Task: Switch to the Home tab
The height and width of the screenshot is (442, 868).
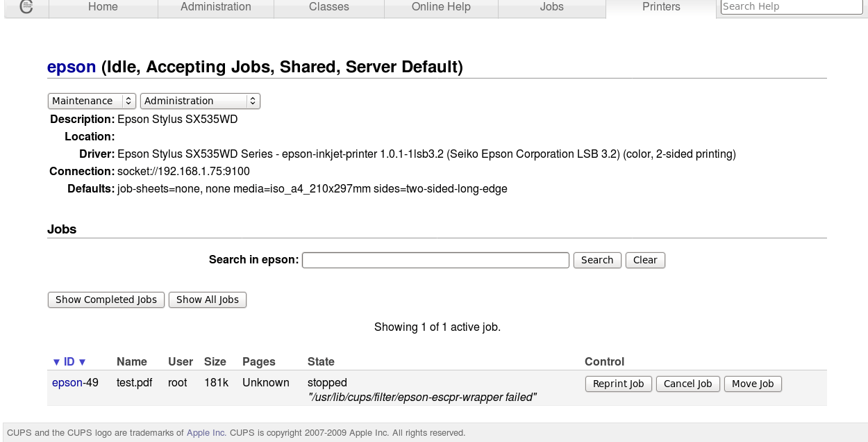Action: point(103,7)
